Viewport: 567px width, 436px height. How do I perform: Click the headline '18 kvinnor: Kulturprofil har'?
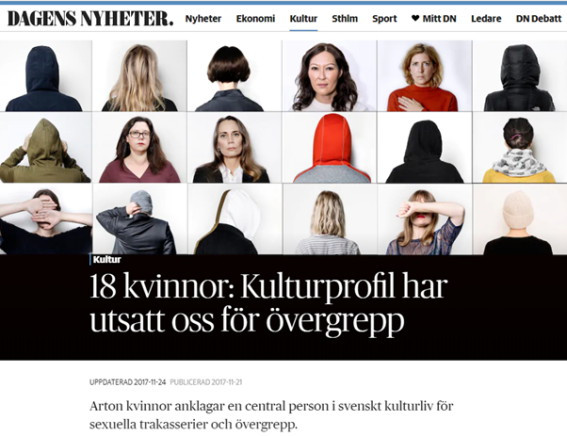pyautogui.click(x=269, y=287)
